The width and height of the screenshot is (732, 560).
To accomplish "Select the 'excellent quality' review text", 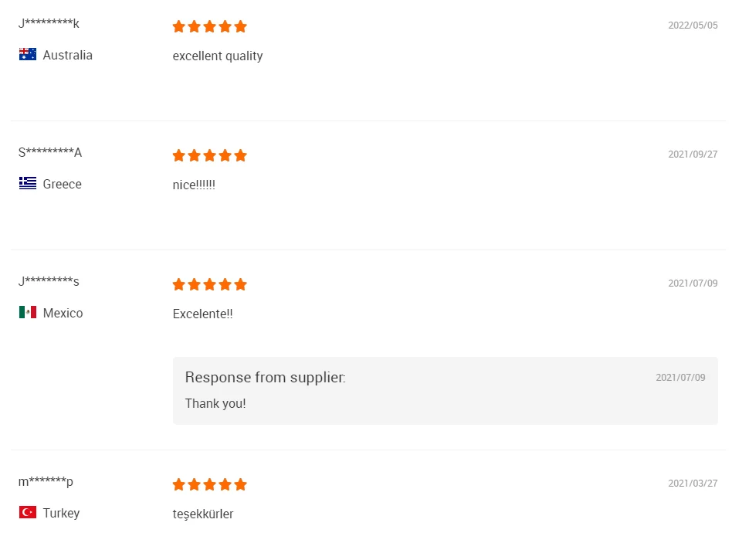I will click(218, 56).
